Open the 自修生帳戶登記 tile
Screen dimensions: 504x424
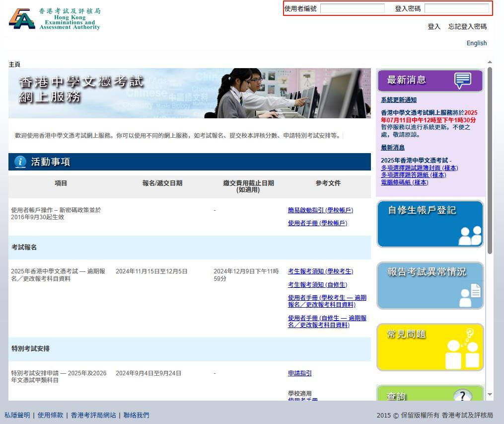coord(430,224)
